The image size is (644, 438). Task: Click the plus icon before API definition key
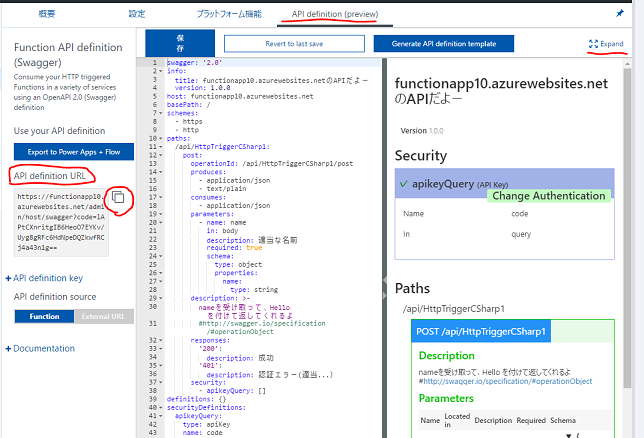click(x=8, y=279)
